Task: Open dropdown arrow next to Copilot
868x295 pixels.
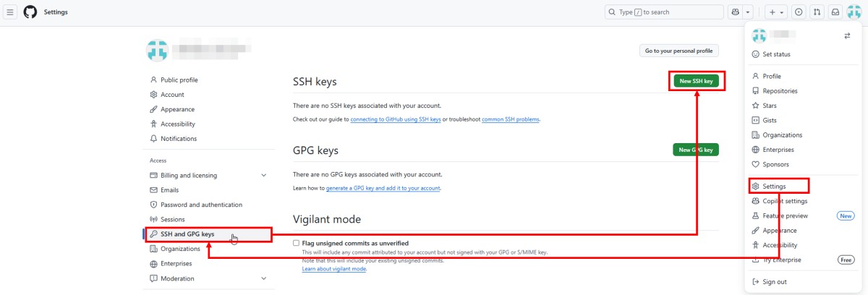Action: [748, 12]
